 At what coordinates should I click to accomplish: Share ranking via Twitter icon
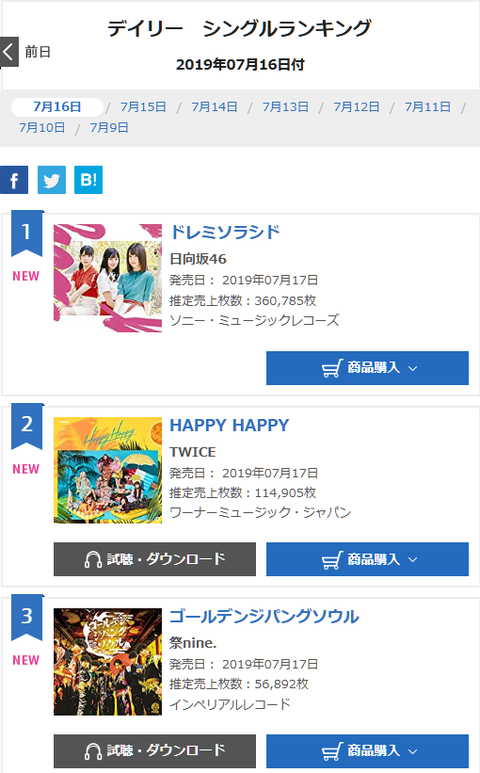51,180
